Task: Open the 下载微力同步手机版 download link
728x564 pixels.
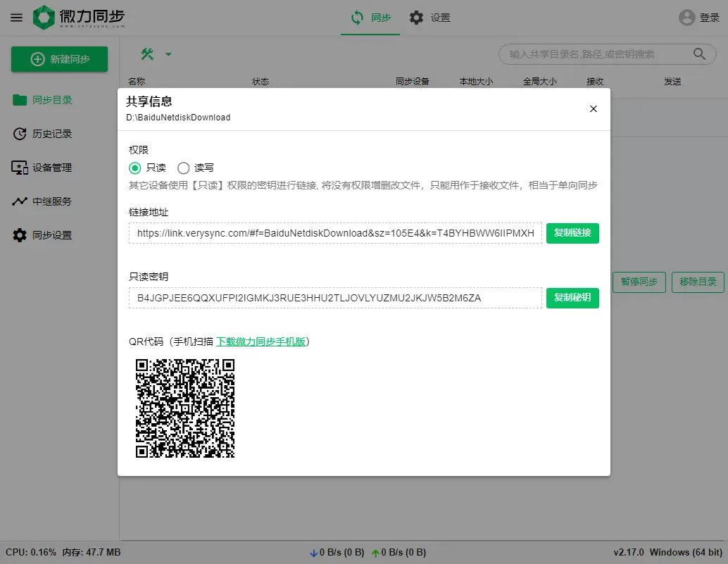Action: [x=261, y=341]
